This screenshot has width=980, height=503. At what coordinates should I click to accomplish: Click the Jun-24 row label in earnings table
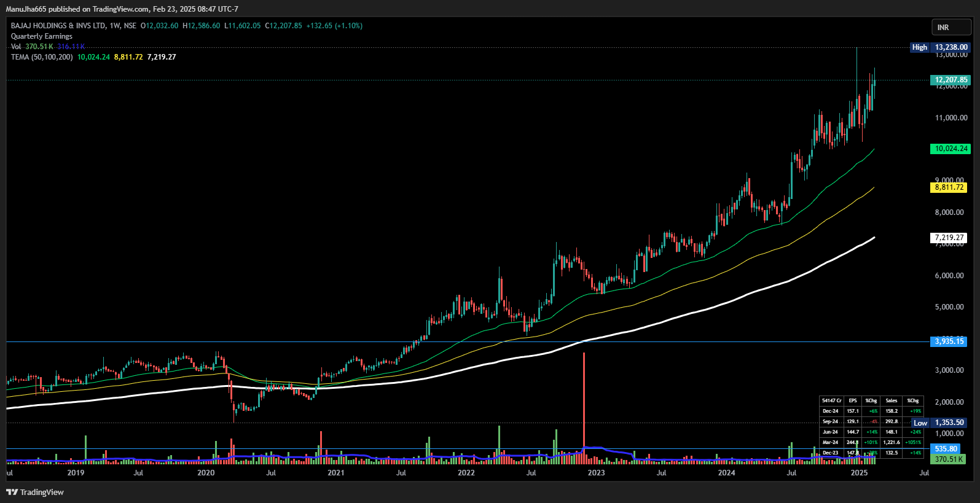click(x=831, y=432)
